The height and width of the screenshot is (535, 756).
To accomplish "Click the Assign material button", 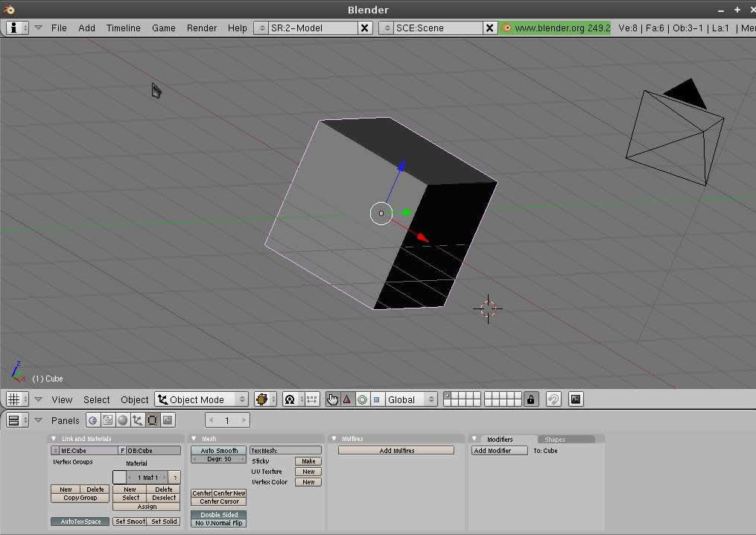I will 147,507.
